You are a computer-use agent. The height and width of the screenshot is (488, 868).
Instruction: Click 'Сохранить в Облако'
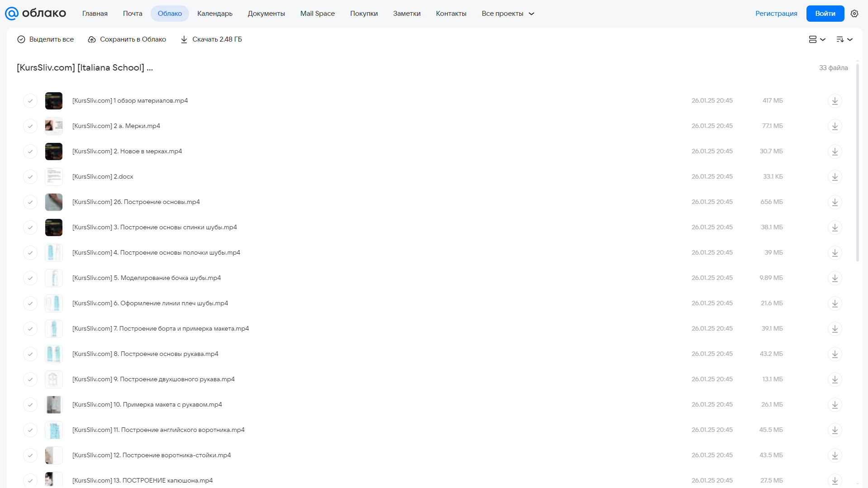[127, 39]
